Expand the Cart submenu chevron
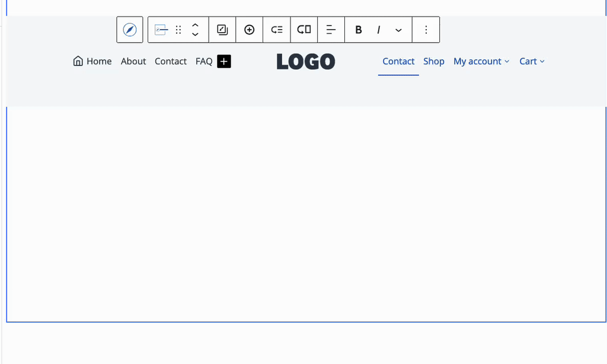Viewport: 607px width, 364px height. pyautogui.click(x=542, y=62)
